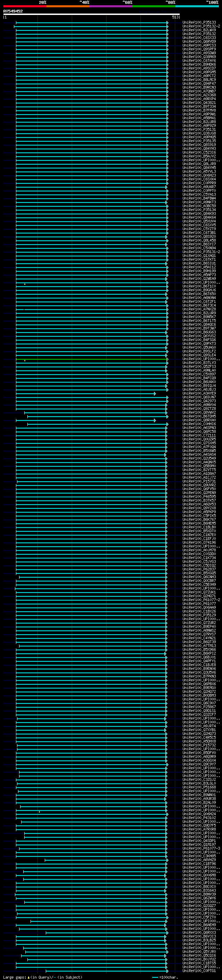
Task: Select UniRef100_A4SAS4 label
Action: tap(199, 455)
